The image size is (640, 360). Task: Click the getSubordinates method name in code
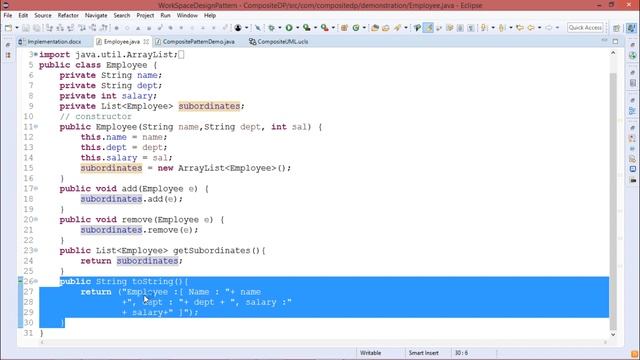tap(212, 250)
